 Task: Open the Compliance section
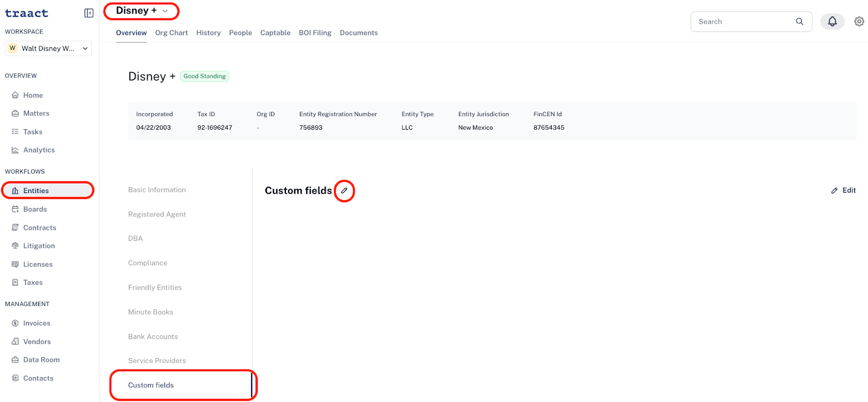(148, 263)
